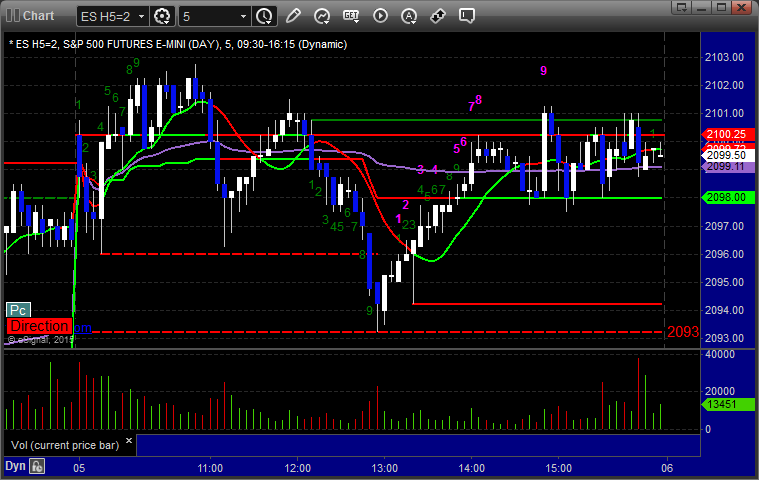
Task: Click the 11:00 time axis label
Action: 210,468
